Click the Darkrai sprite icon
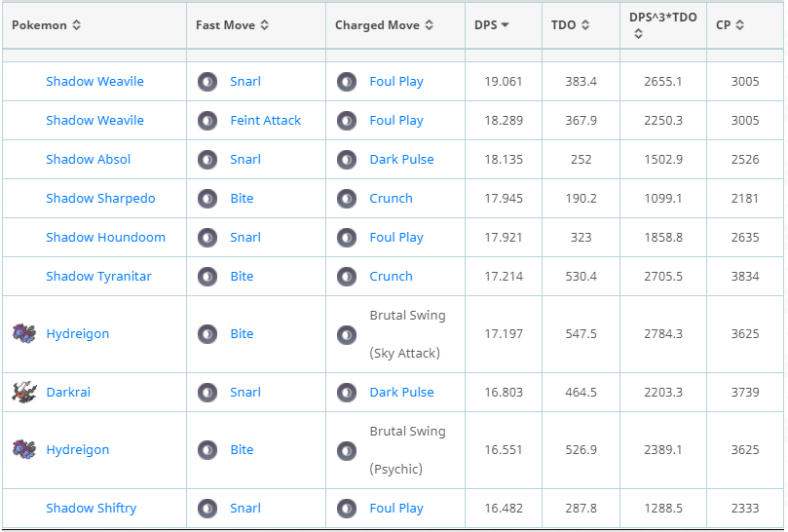The height and width of the screenshot is (532, 788). coord(23,392)
